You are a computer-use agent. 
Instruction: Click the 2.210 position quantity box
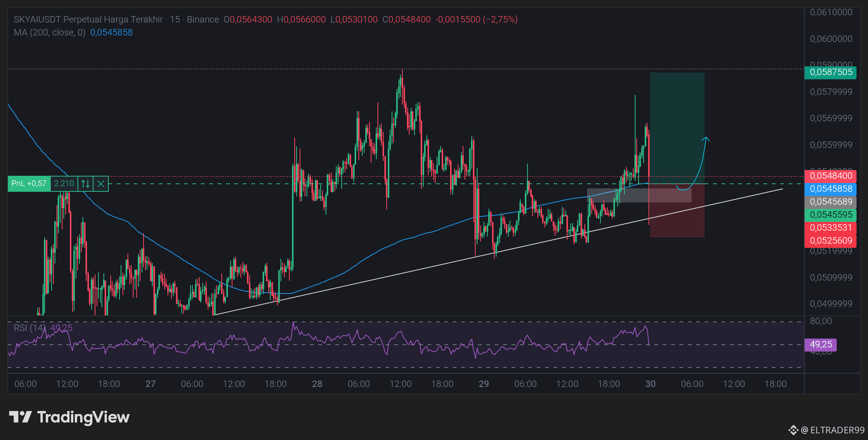[x=64, y=184]
